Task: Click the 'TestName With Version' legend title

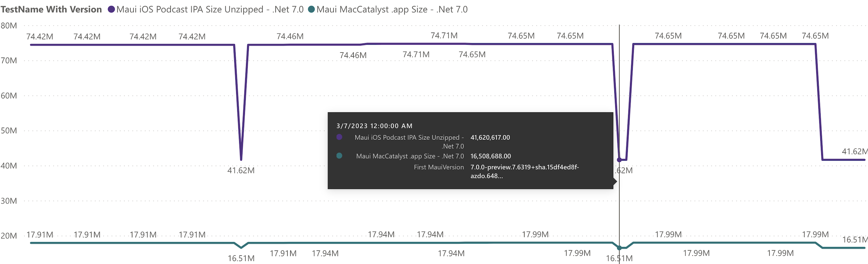Action: (51, 10)
